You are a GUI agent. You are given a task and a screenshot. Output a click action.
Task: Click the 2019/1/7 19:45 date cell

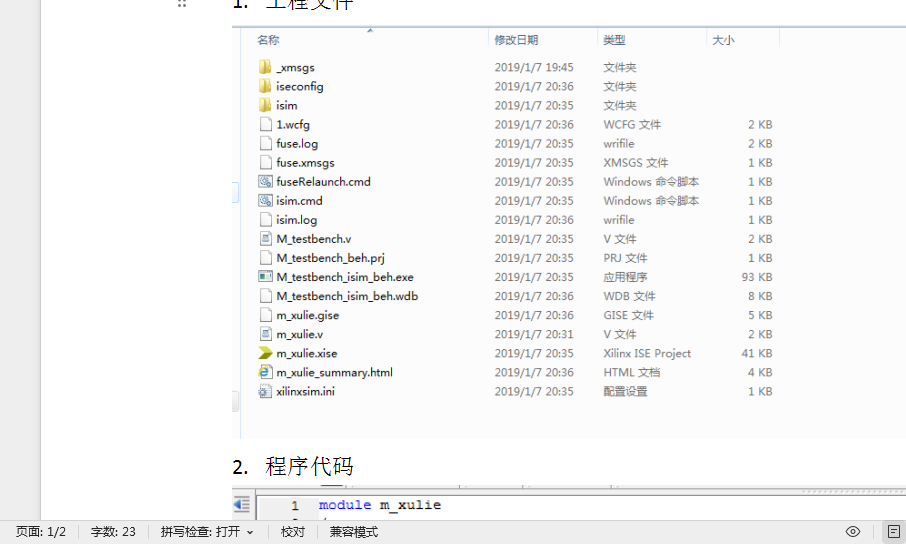[534, 67]
